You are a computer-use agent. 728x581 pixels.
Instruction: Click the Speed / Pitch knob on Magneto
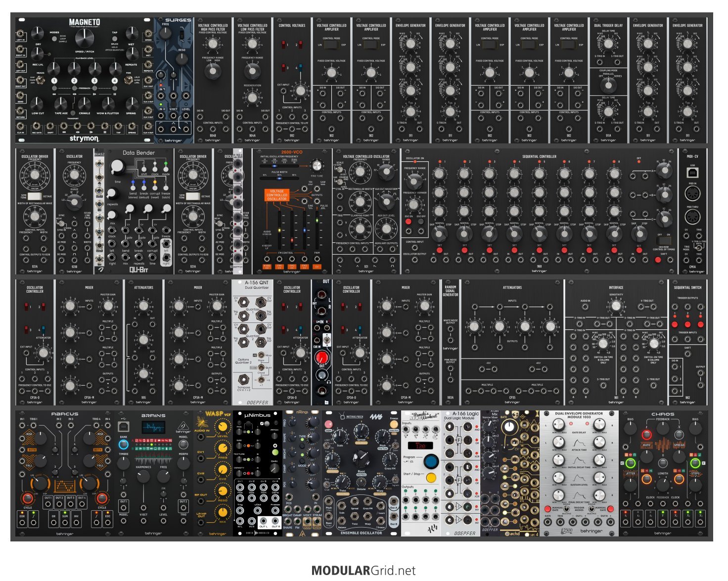85,38
